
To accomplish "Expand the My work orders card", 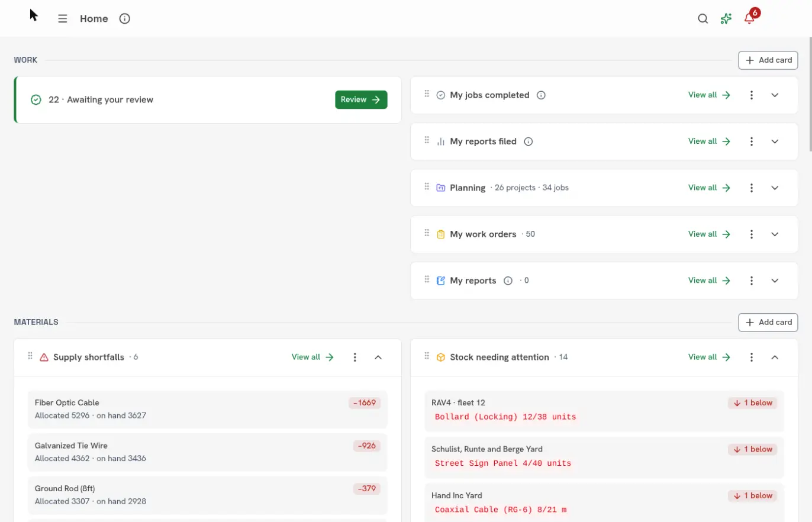I will (775, 234).
